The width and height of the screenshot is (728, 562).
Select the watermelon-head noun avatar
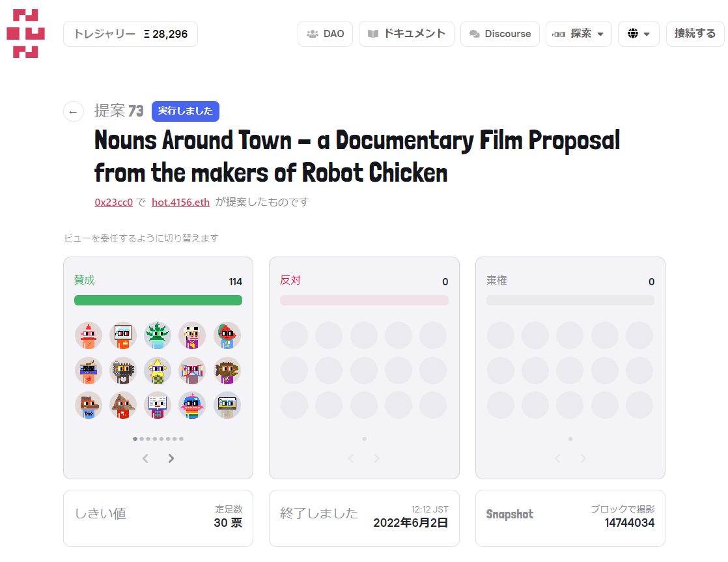(227, 335)
